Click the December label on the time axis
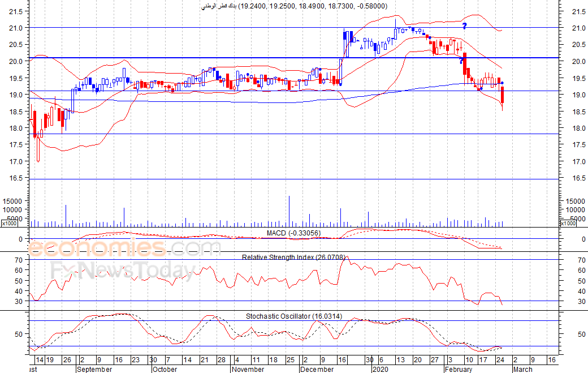 coord(318,369)
